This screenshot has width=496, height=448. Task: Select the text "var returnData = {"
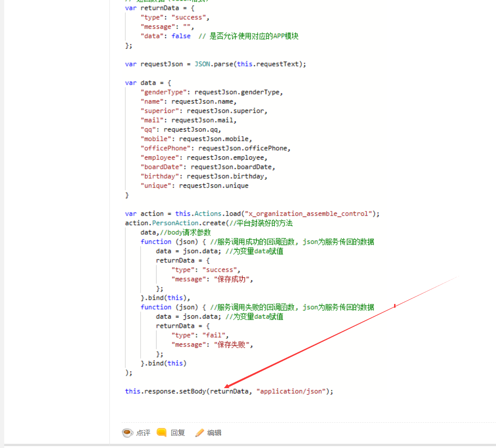[160, 8]
